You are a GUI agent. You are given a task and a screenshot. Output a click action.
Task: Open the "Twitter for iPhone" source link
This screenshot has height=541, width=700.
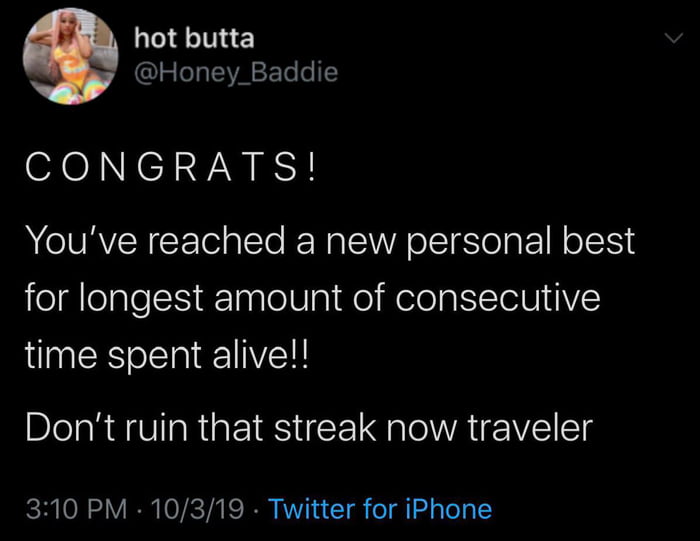[380, 509]
